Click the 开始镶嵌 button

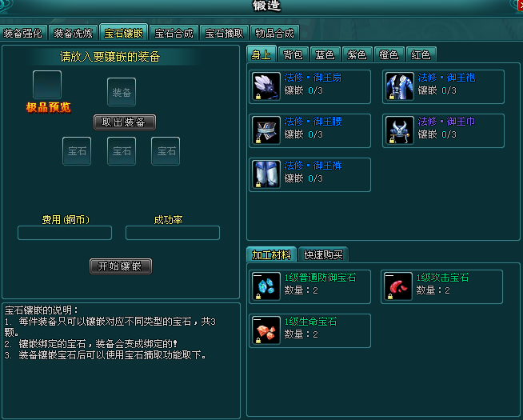click(x=121, y=266)
